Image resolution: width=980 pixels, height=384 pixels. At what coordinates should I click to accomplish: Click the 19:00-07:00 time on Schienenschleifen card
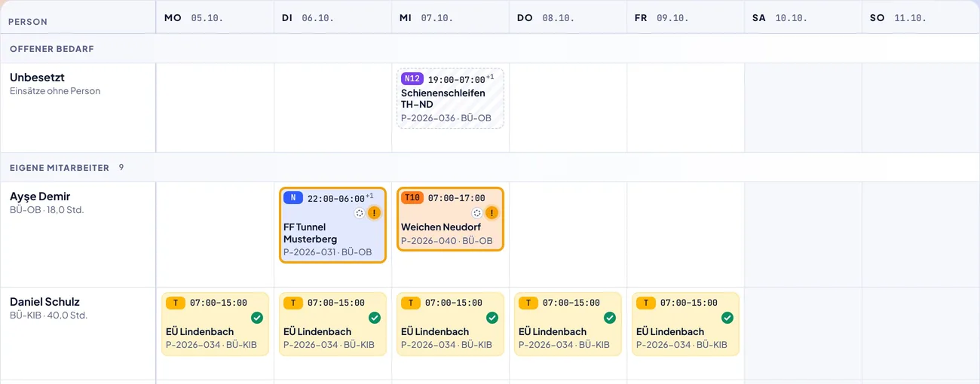(x=456, y=79)
